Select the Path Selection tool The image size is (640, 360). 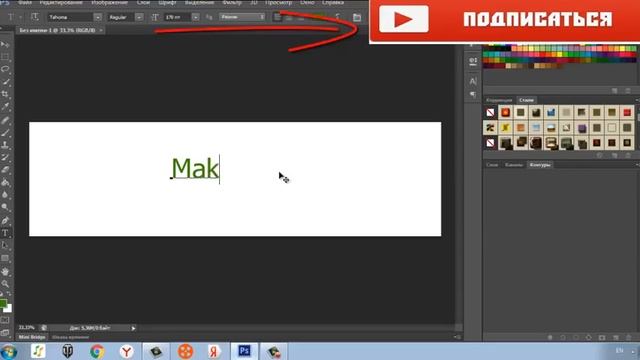(5, 246)
